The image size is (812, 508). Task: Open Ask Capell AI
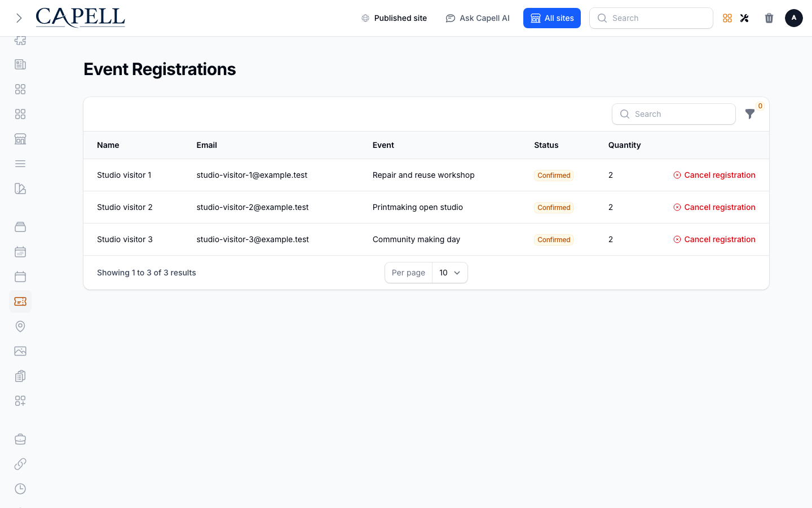coord(478,18)
